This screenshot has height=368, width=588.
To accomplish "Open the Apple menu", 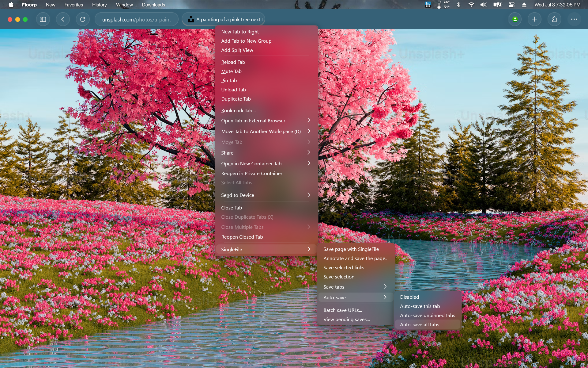I will [11, 5].
